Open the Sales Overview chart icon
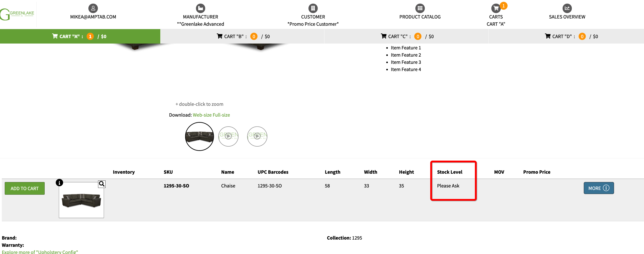The image size is (644, 254). (x=567, y=8)
